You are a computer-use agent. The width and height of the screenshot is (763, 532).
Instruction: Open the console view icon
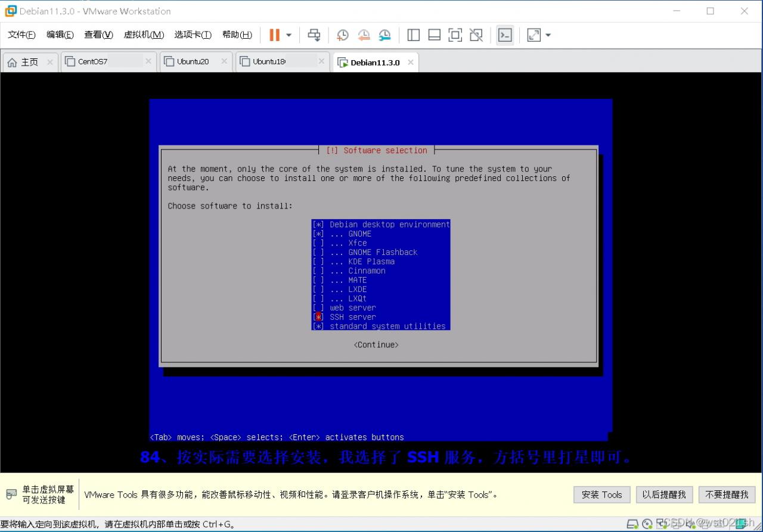pyautogui.click(x=505, y=35)
